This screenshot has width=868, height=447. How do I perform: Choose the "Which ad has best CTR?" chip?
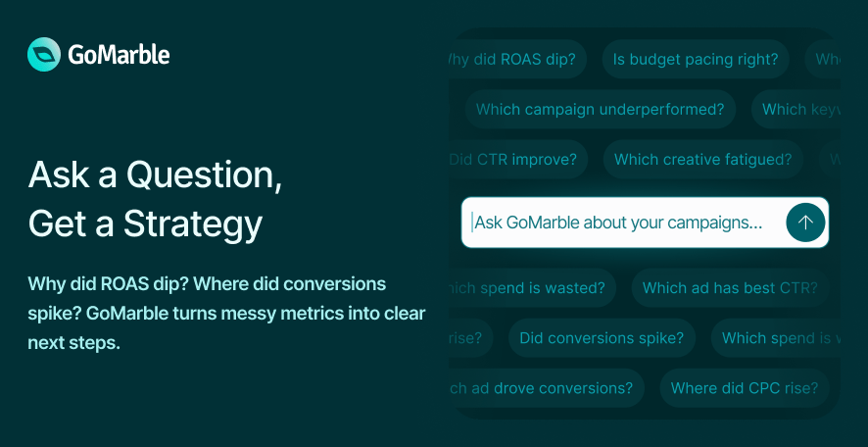click(730, 288)
